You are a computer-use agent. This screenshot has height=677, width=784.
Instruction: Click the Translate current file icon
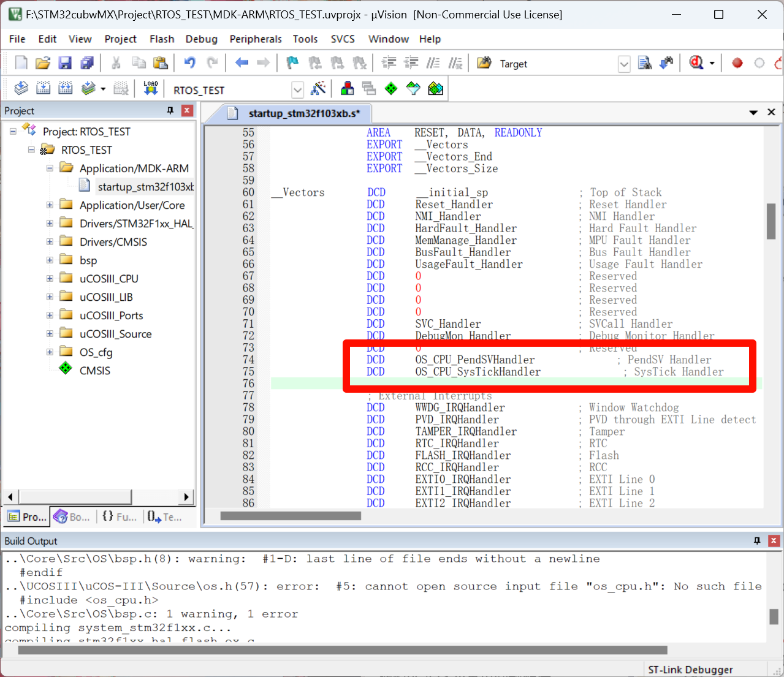tap(21, 89)
